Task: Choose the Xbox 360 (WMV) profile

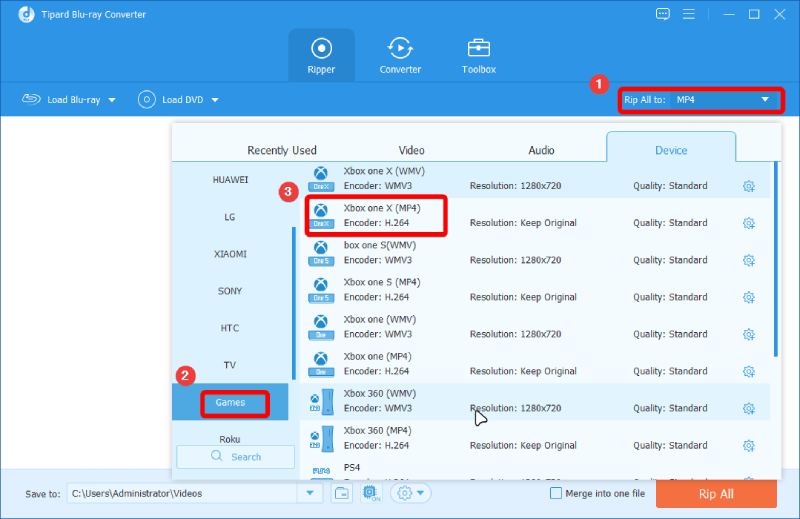Action: (x=535, y=401)
